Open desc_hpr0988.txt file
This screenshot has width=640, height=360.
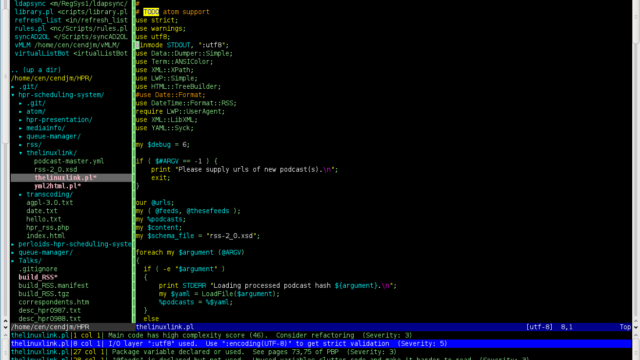coord(49,319)
